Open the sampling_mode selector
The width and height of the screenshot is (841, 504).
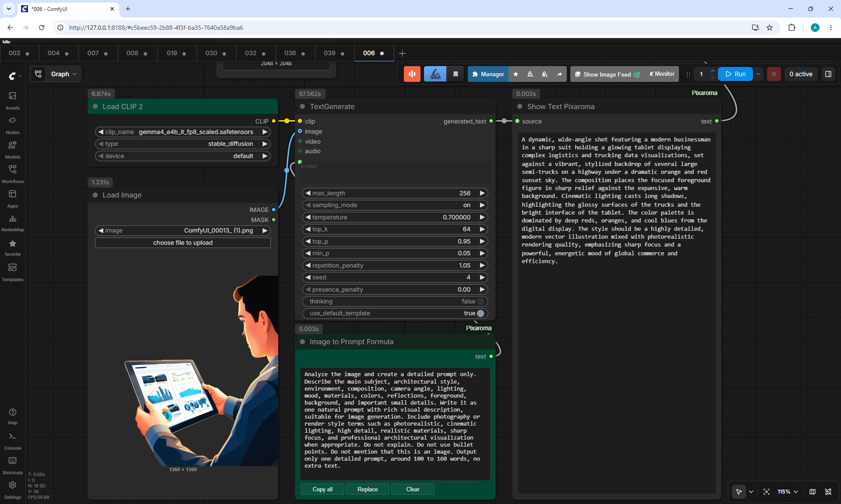coord(395,205)
